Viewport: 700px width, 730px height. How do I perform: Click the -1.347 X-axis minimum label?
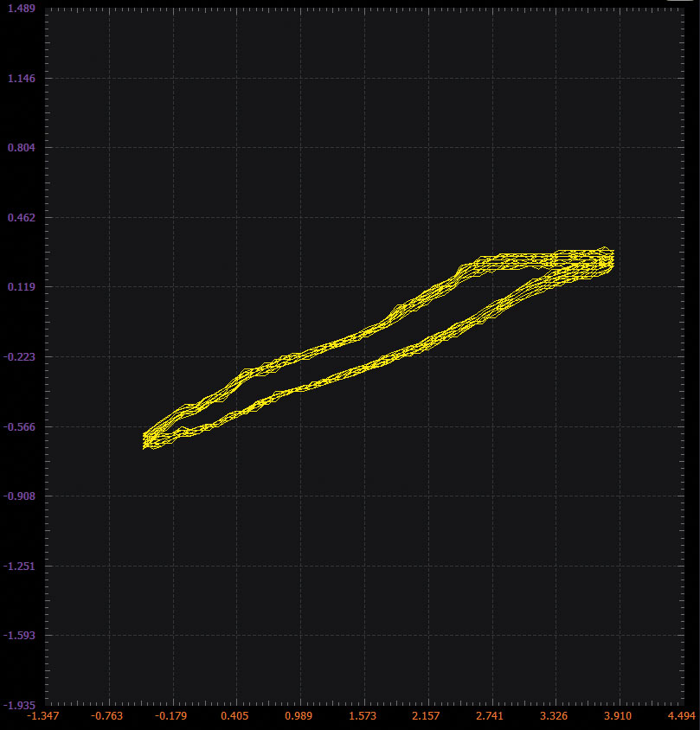coord(44,716)
